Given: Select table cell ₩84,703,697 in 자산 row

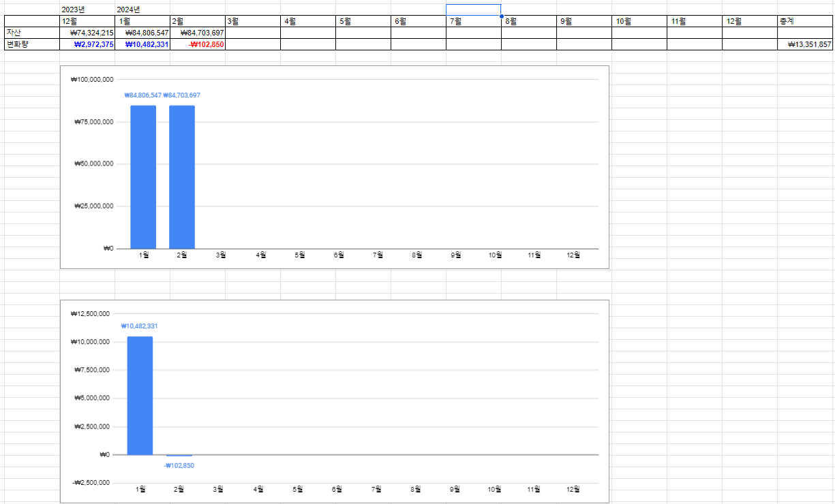Looking at the screenshot, I should pyautogui.click(x=198, y=33).
